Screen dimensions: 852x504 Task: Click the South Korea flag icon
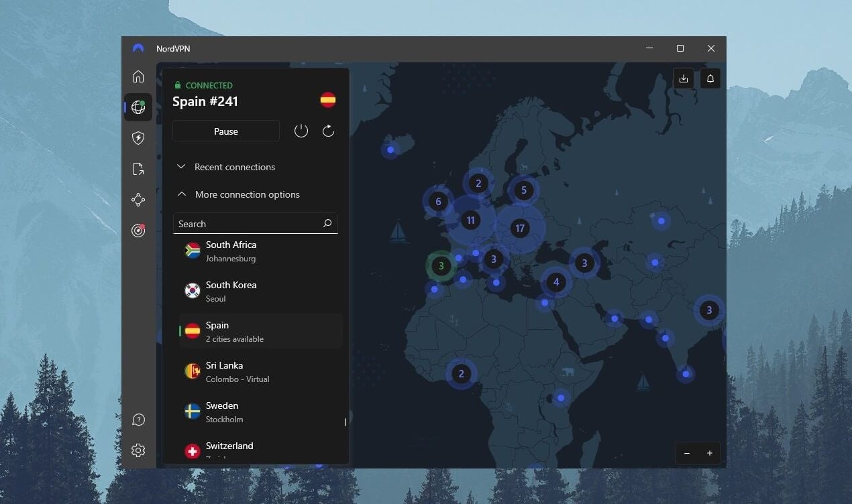click(x=193, y=290)
